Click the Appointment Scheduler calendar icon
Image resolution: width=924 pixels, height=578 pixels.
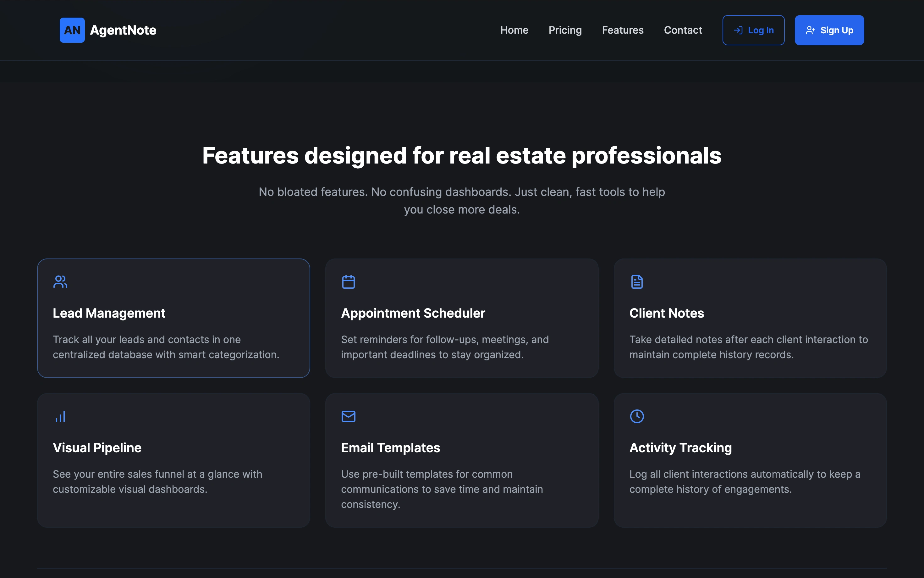(348, 282)
